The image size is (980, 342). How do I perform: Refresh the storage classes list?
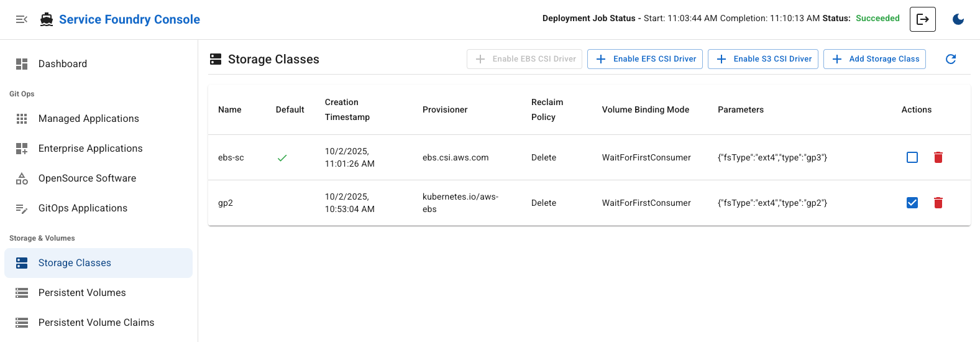pos(950,59)
